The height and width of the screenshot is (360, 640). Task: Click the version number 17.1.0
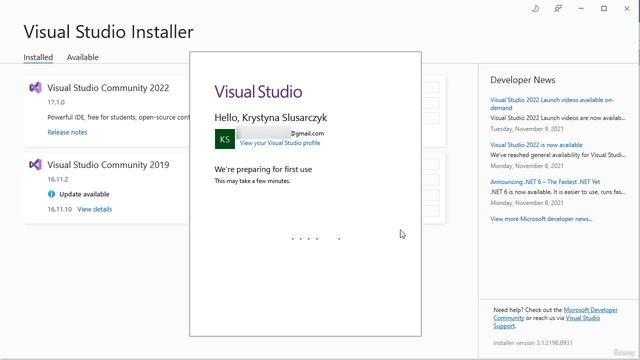click(56, 102)
